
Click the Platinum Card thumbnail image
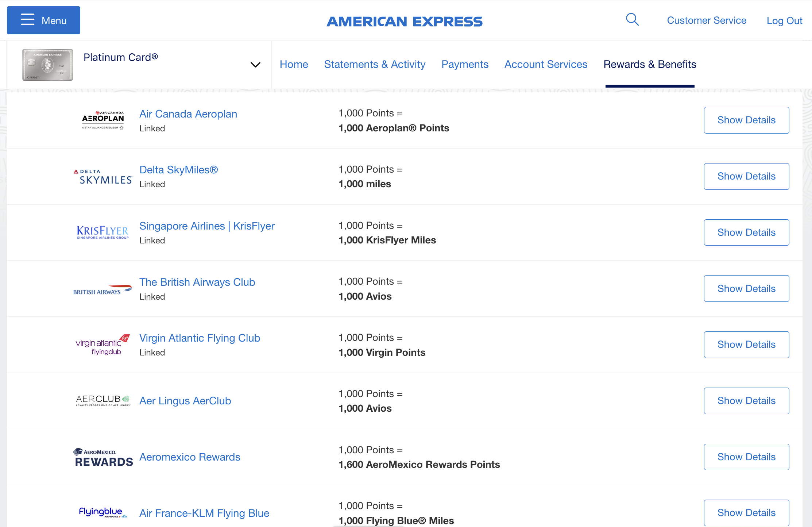pyautogui.click(x=47, y=64)
